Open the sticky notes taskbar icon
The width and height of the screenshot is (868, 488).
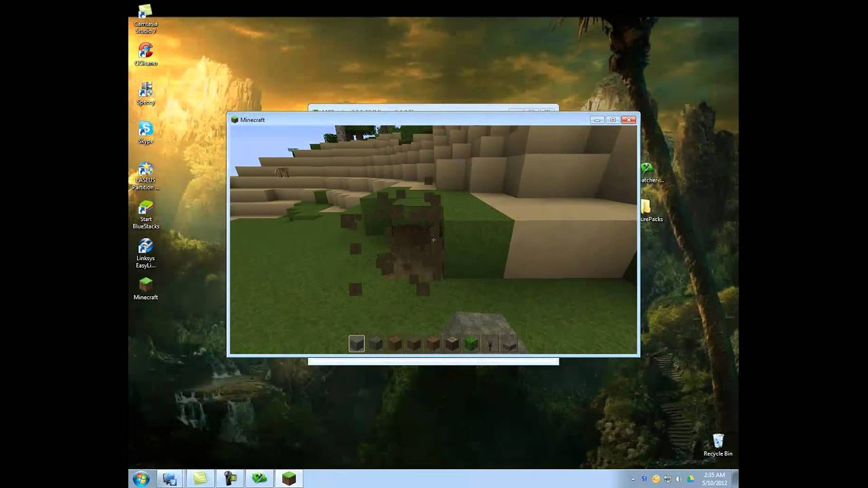pyautogui.click(x=199, y=479)
